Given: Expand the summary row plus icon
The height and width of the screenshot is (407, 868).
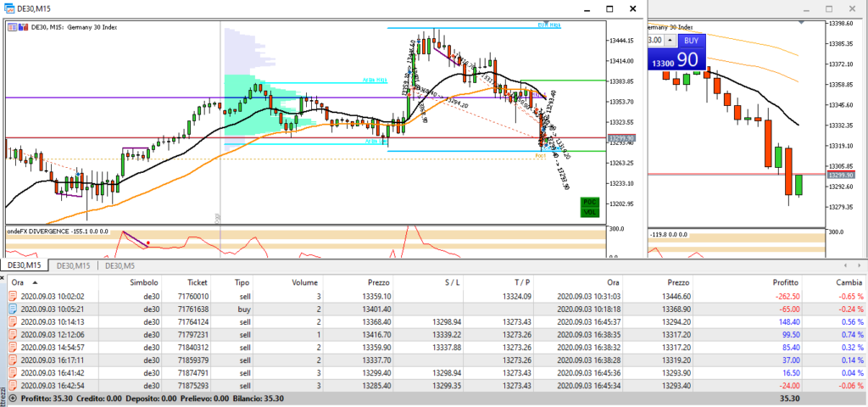Looking at the screenshot, I should click(13, 398).
